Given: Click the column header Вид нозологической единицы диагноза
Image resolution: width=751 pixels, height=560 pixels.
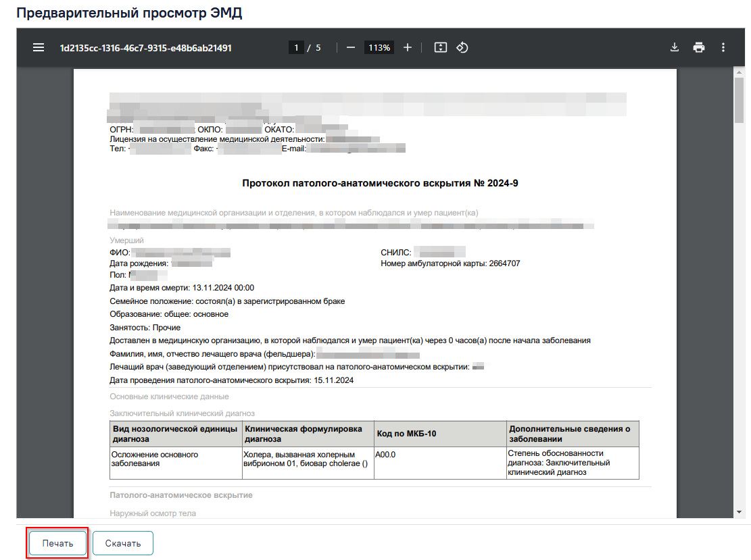Looking at the screenshot, I should pos(175,434).
